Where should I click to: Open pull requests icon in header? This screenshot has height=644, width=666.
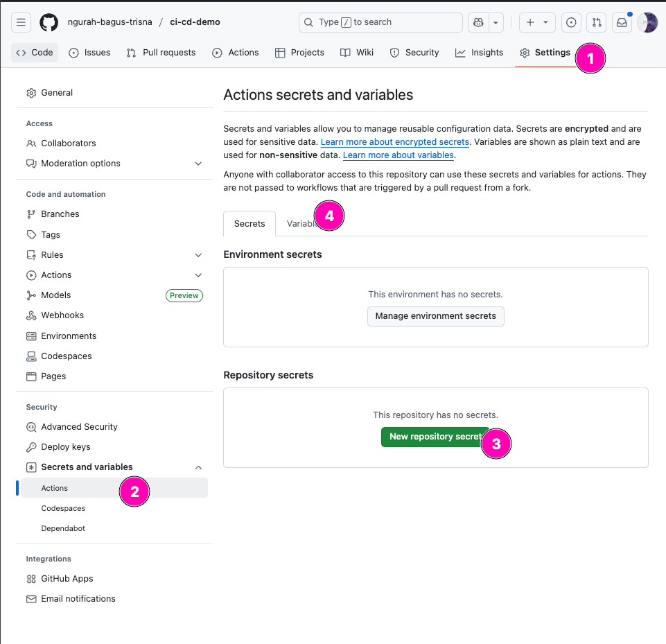[x=597, y=22]
